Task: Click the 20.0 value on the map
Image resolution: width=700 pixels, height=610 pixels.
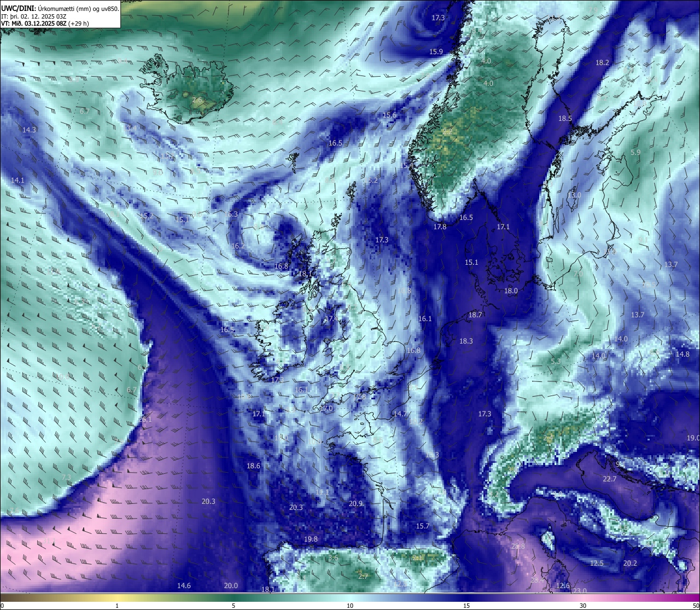Action: coord(231,586)
